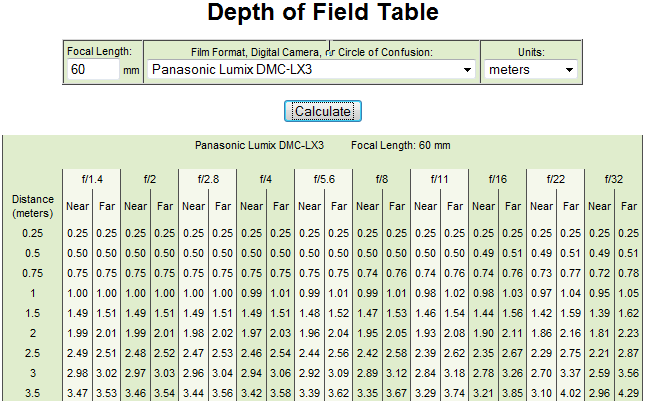Click the Depth of Field Table heading

(323, 14)
